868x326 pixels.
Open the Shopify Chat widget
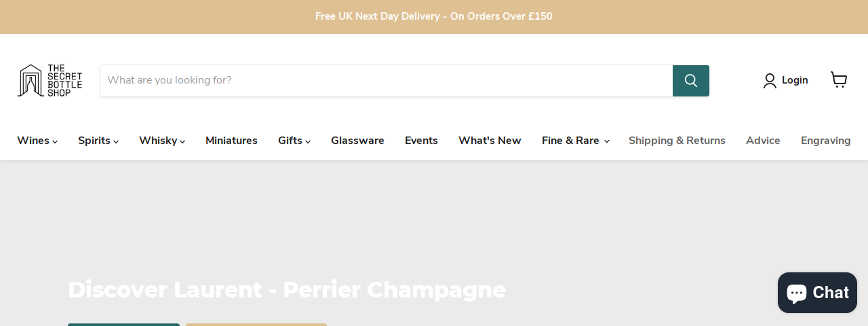click(817, 293)
